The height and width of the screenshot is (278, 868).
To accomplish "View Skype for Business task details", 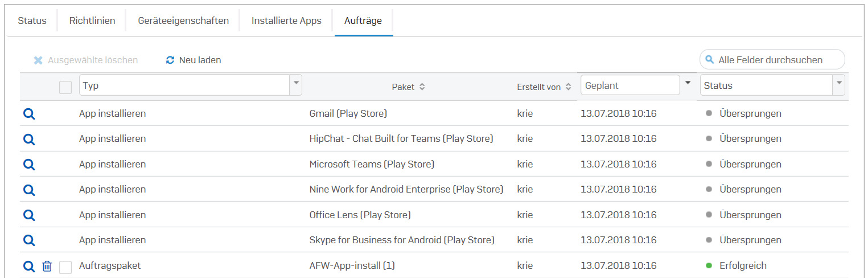I will coord(29,240).
